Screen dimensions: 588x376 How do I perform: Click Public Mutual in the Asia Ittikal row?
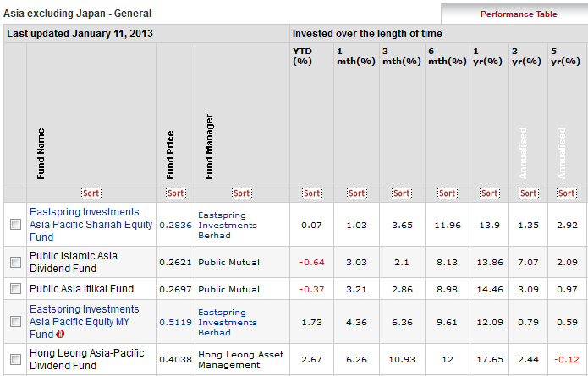click(228, 289)
